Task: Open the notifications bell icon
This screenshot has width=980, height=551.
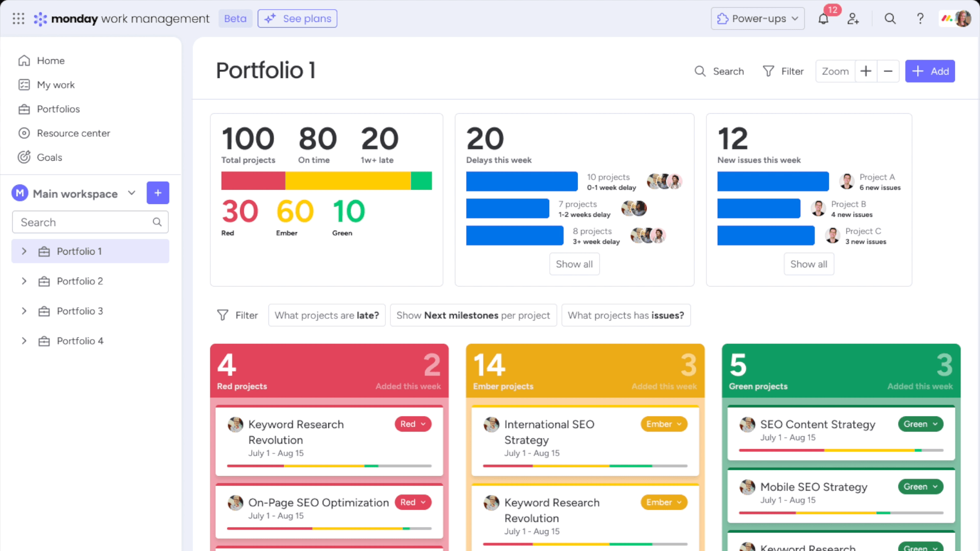Action: [x=823, y=19]
